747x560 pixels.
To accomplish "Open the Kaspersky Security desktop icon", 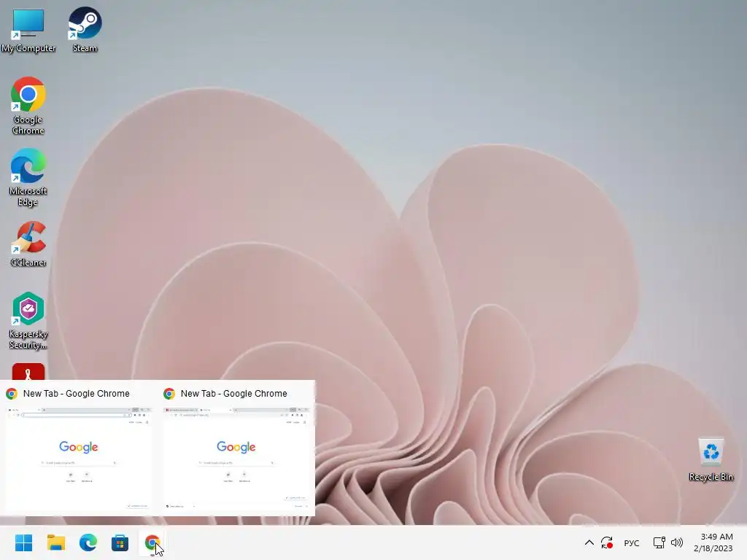I will click(x=28, y=321).
